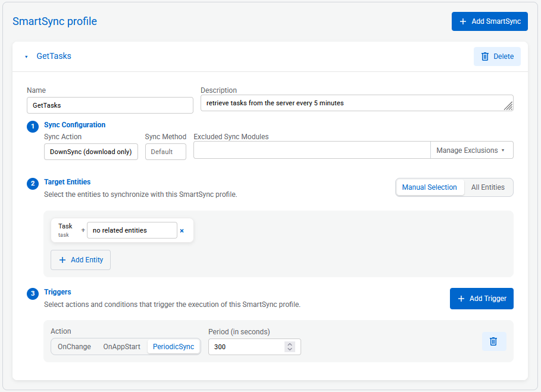Image resolution: width=541 pixels, height=392 pixels.
Task: Click the Target Entities section heading
Action: (67, 181)
